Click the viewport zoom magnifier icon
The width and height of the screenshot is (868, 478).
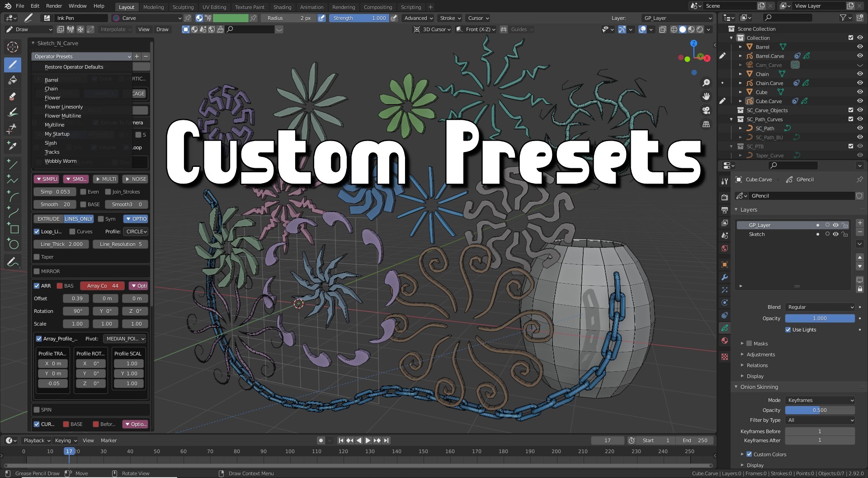tap(706, 83)
